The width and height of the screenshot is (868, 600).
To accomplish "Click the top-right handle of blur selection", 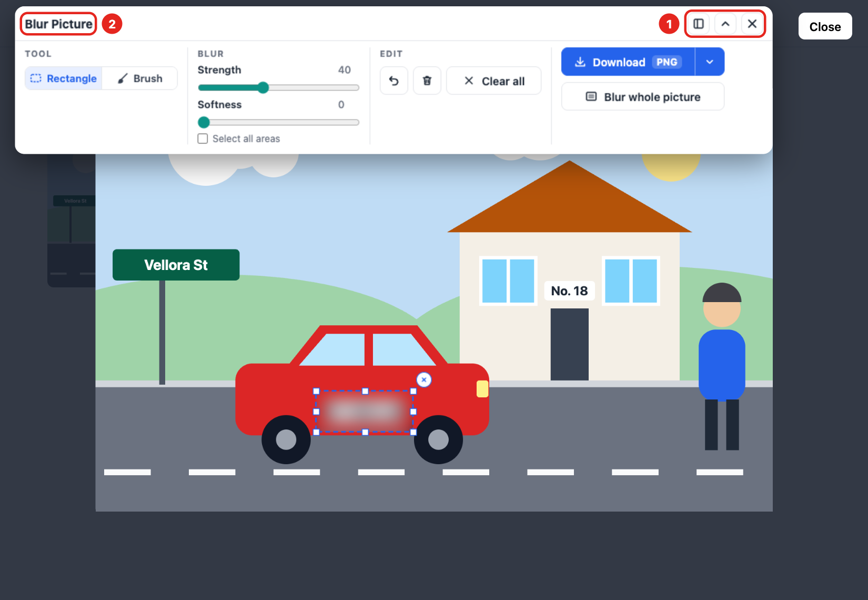I will click(413, 391).
